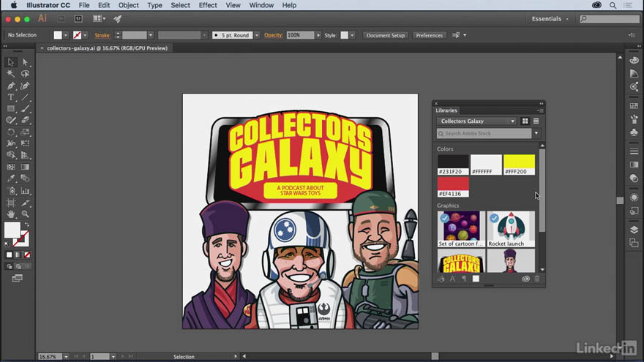
Task: Open the Essentials workspace dropdown
Action: [x=550, y=19]
